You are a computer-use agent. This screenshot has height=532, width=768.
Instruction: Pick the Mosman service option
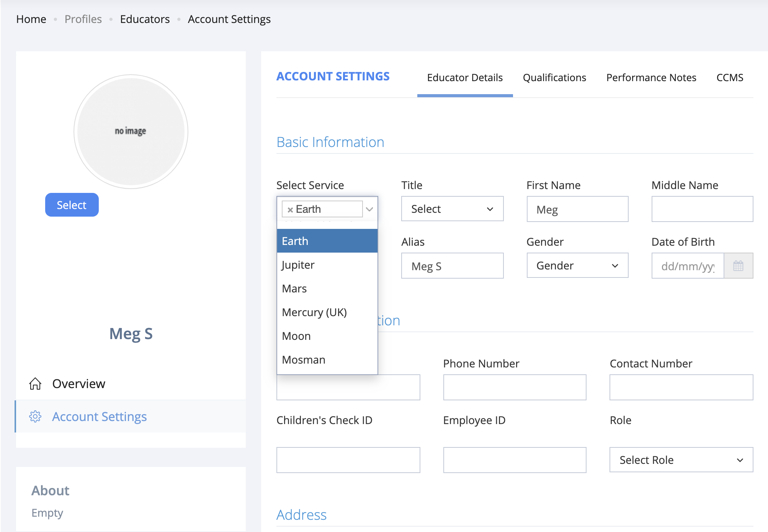303,360
